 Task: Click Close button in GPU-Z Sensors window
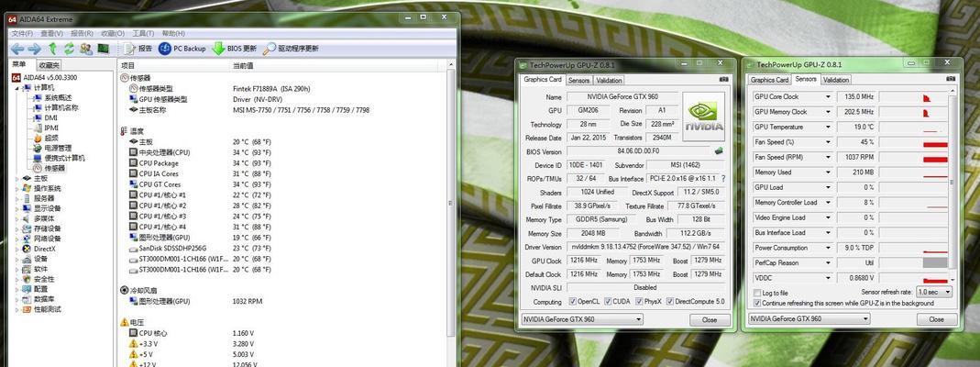936,319
